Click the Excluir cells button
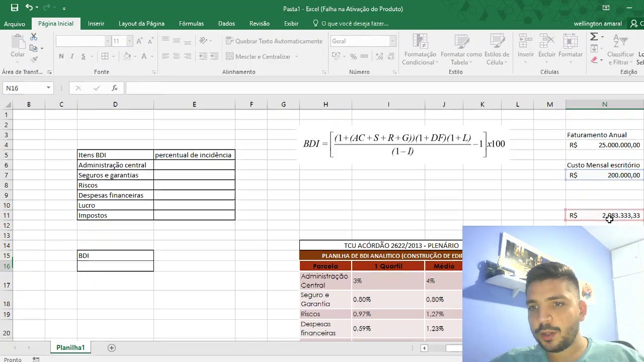 tap(547, 49)
